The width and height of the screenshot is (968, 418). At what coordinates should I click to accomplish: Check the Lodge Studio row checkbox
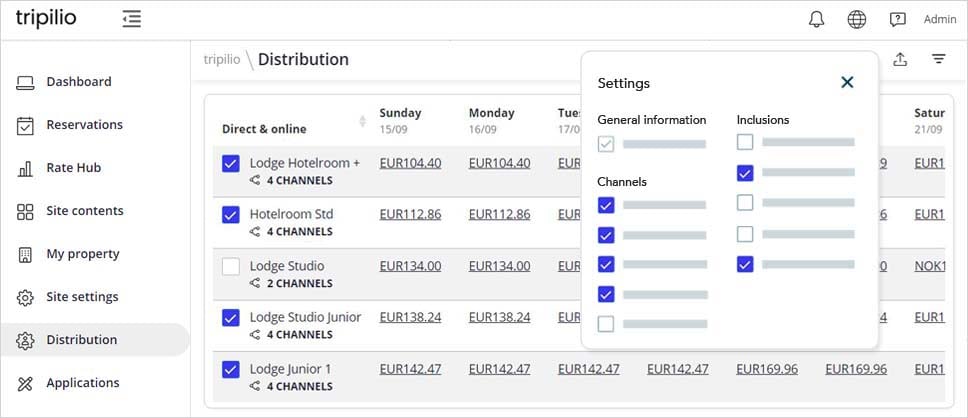(231, 266)
